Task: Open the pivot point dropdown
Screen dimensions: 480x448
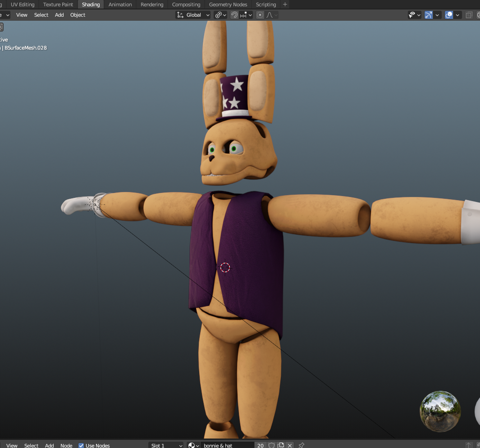Action: tap(220, 15)
